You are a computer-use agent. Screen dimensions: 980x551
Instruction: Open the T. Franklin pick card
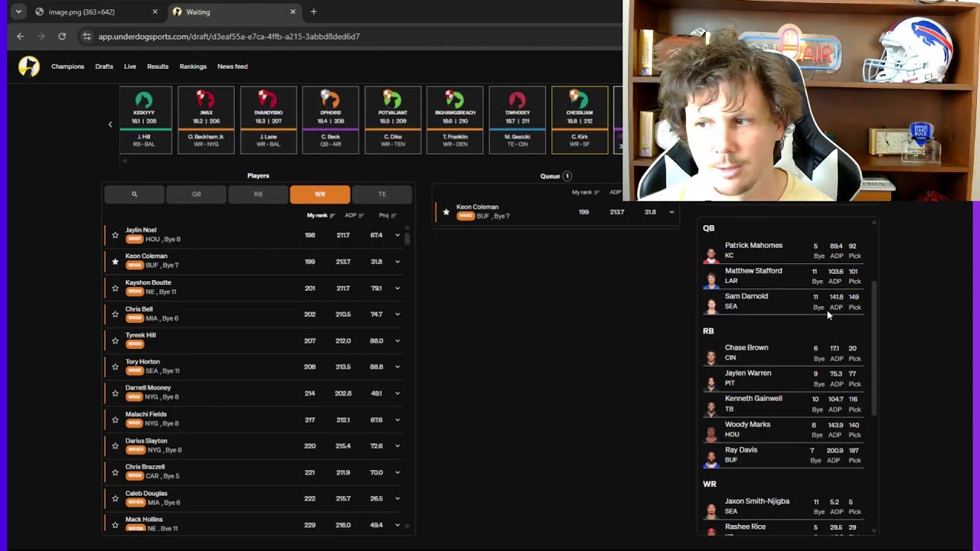pyautogui.click(x=455, y=120)
